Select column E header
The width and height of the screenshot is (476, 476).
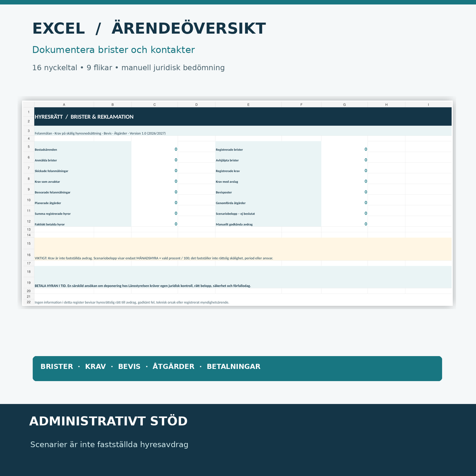[x=248, y=105]
